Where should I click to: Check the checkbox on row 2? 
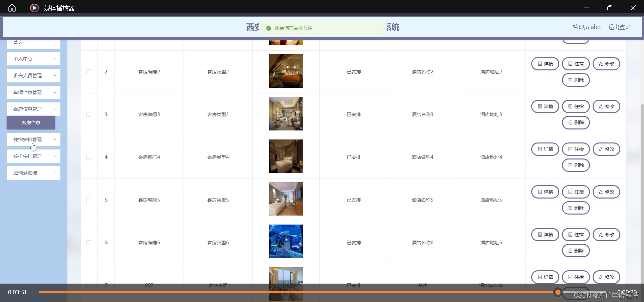88,72
